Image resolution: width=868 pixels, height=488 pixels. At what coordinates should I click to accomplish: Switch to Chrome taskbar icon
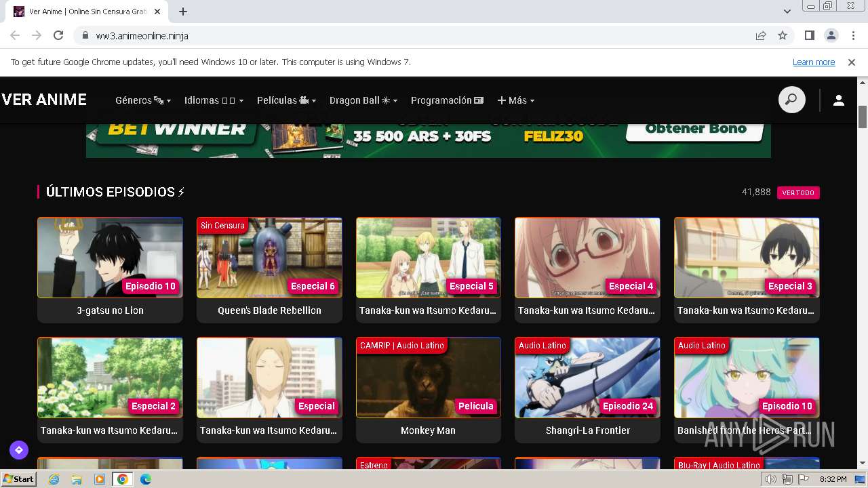123,479
